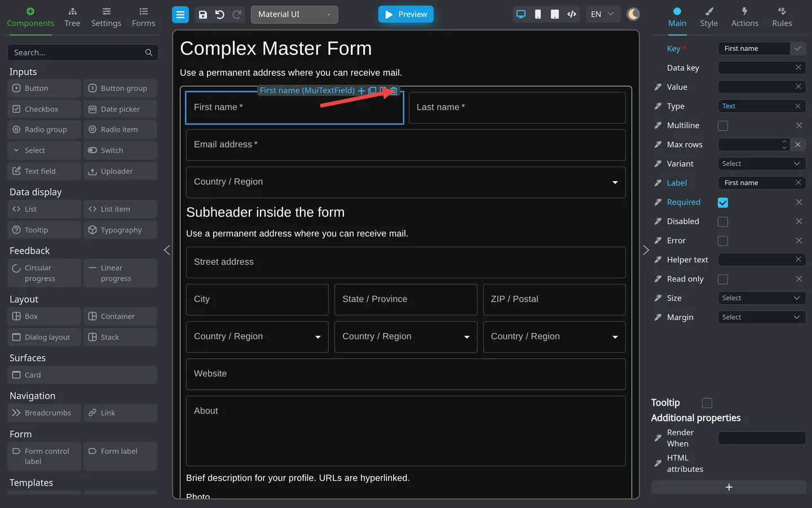Clear the Data key field with X

tap(798, 68)
